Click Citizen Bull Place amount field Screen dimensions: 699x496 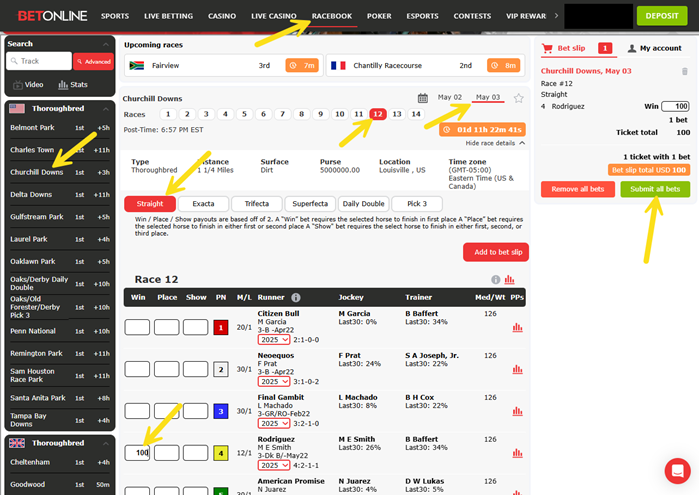coord(167,327)
